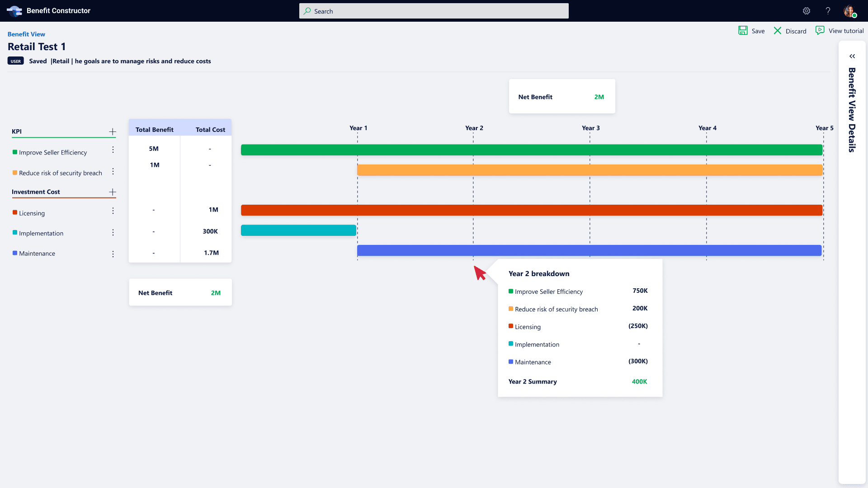868x488 pixels.
Task: Click the teal Implementation timeline bar
Action: pos(298,230)
